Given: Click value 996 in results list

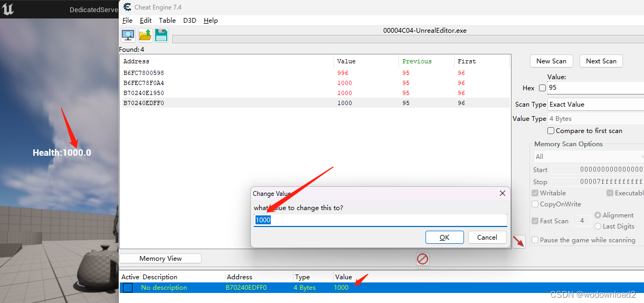Looking at the screenshot, I should coord(343,73).
